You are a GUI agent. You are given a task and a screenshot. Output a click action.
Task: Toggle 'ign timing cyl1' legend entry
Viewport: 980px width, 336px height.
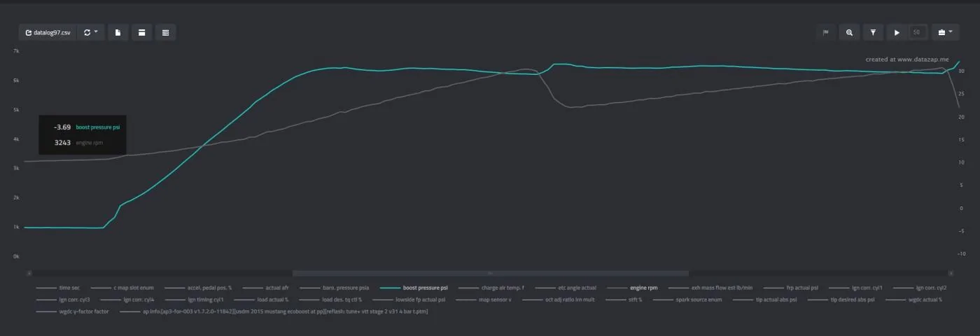click(x=194, y=299)
